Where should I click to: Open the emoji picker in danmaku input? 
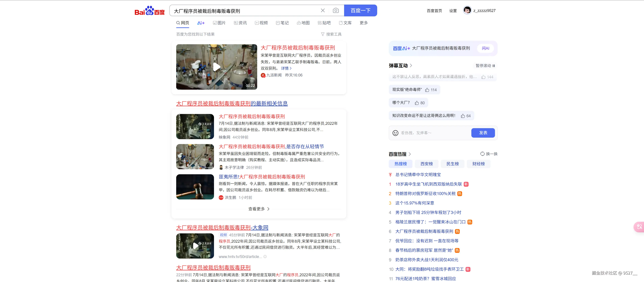click(x=395, y=133)
